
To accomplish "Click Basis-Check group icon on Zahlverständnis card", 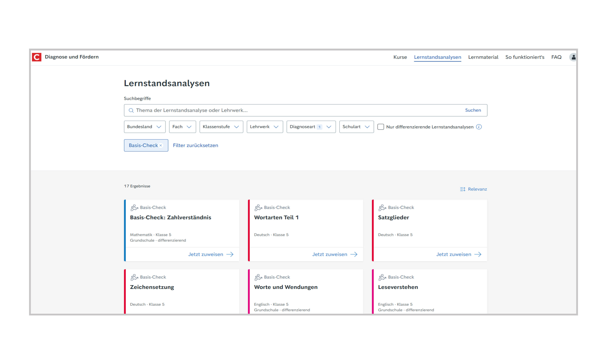I will click(134, 208).
